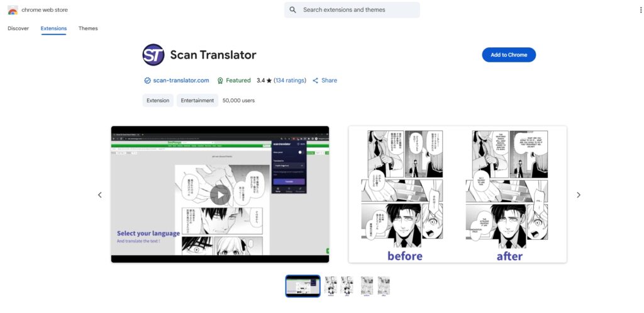The height and width of the screenshot is (313, 644).
Task: Open the 134 ratings link
Action: point(290,81)
